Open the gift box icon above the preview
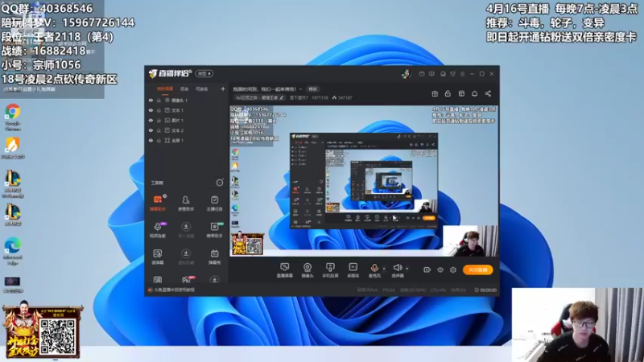This screenshot has height=362, width=644. coord(435,93)
